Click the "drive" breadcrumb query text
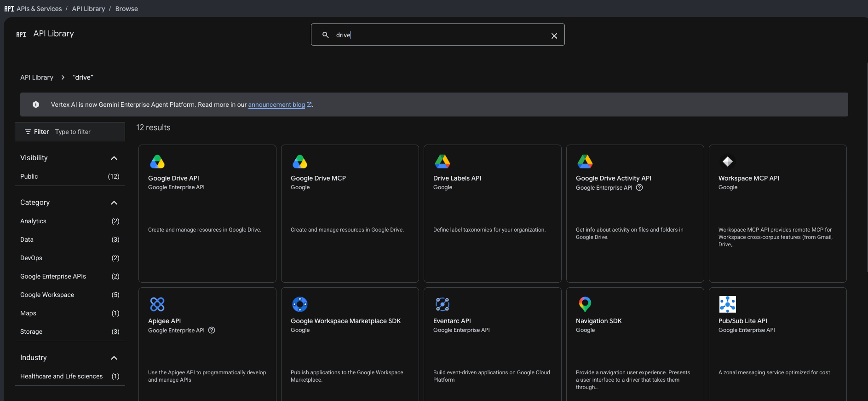The height and width of the screenshot is (401, 868). pyautogui.click(x=83, y=77)
